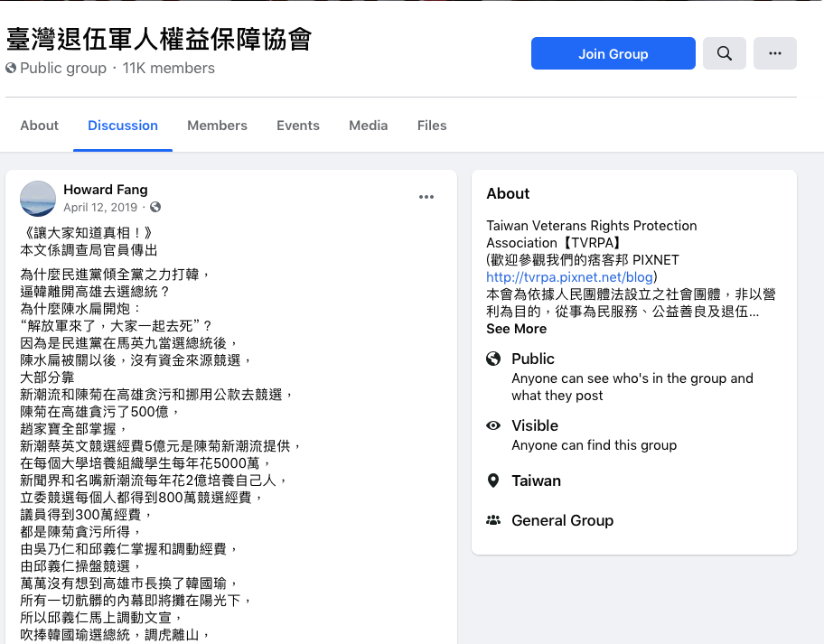
Task: Open the group search magnifier icon
Action: click(x=724, y=53)
